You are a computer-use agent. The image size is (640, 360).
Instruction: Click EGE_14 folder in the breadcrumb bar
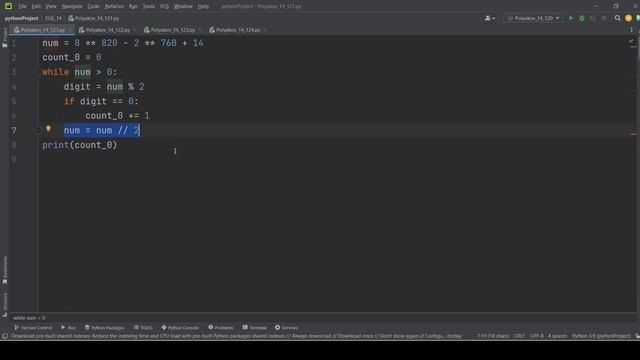pyautogui.click(x=53, y=18)
